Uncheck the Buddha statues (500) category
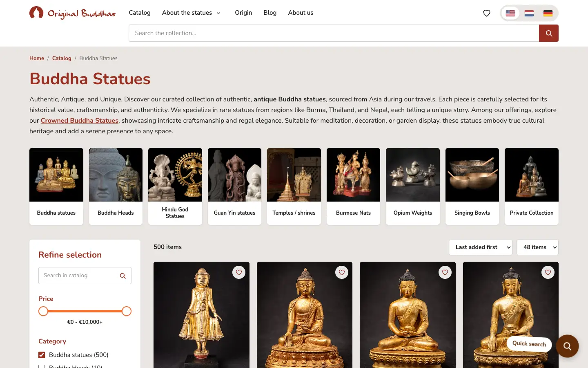 [x=42, y=355]
